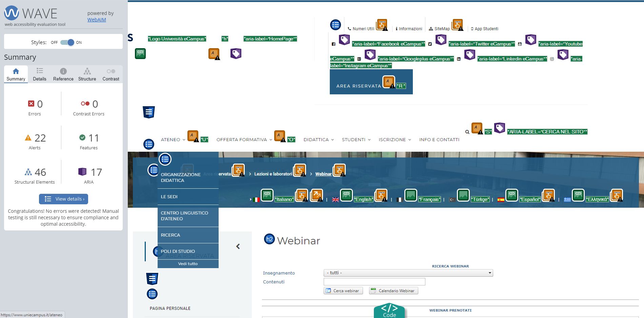Click the alert icon after Numeri Utili
Viewport: 644px width, 318px height.
click(x=382, y=25)
